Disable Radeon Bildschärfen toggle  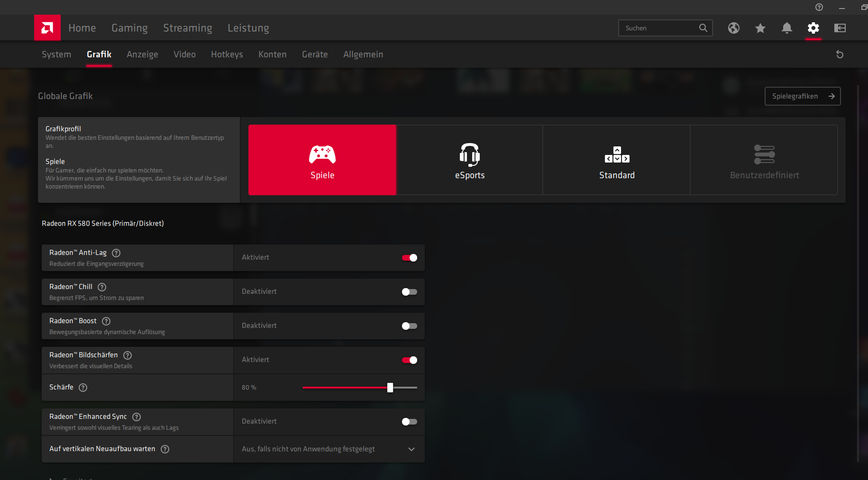tap(410, 360)
